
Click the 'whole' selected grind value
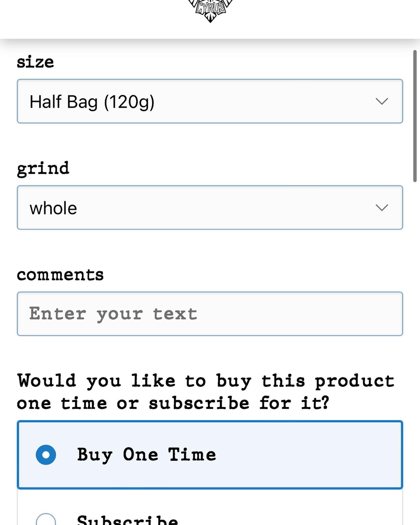click(53, 208)
